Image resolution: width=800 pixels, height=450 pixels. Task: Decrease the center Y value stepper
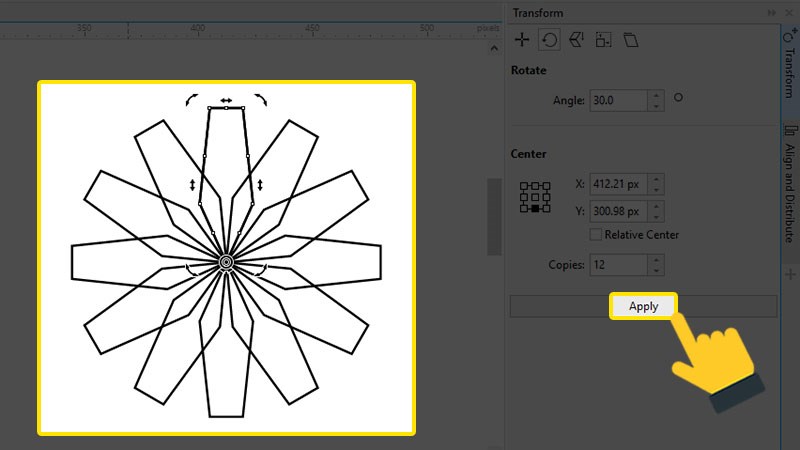[656, 216]
